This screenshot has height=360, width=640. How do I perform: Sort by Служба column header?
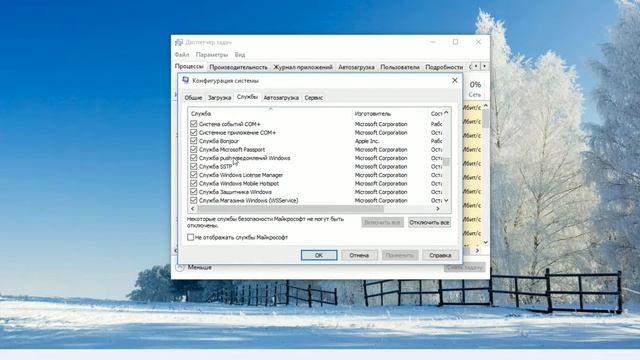(270, 113)
